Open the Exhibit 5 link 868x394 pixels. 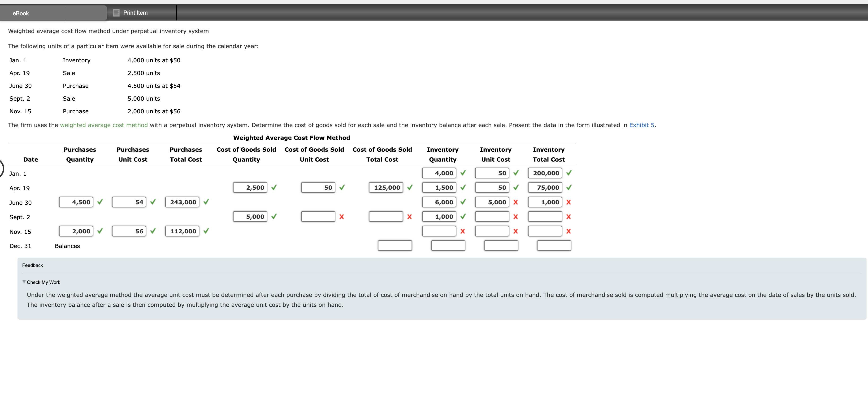642,125
